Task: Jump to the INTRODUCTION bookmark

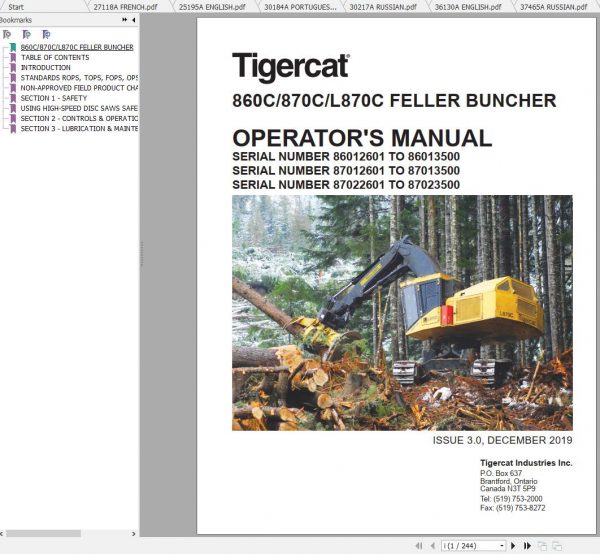Action: 46,68
